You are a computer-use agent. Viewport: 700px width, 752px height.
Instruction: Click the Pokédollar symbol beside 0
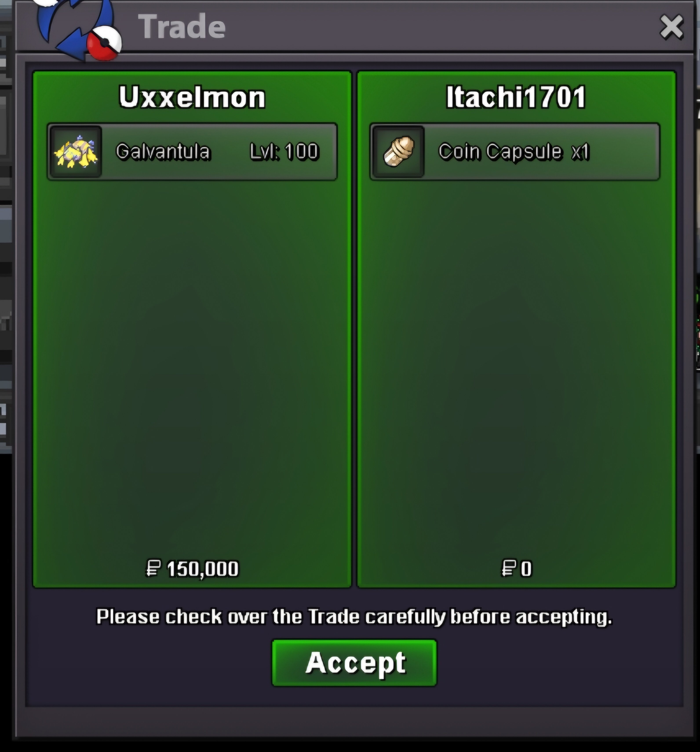click(x=509, y=569)
